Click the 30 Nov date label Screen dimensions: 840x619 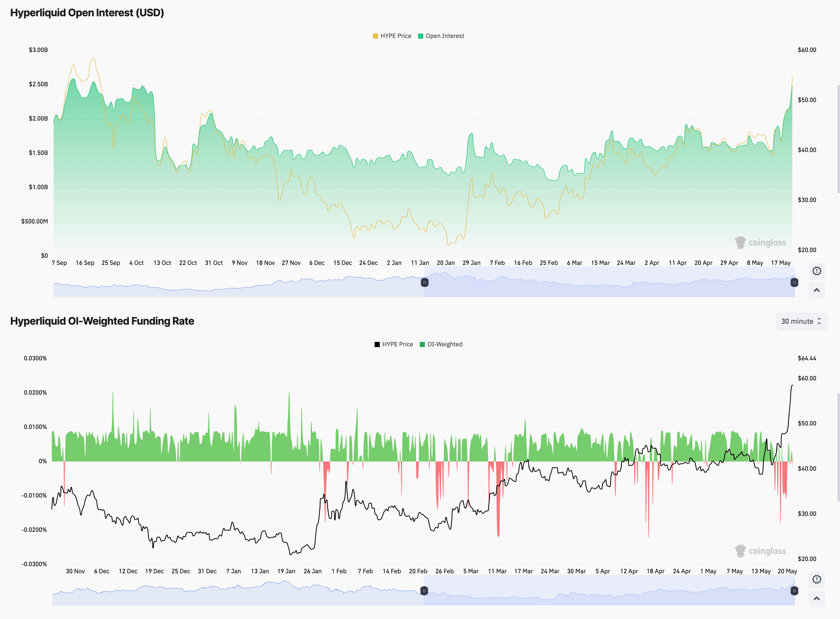pos(75,571)
